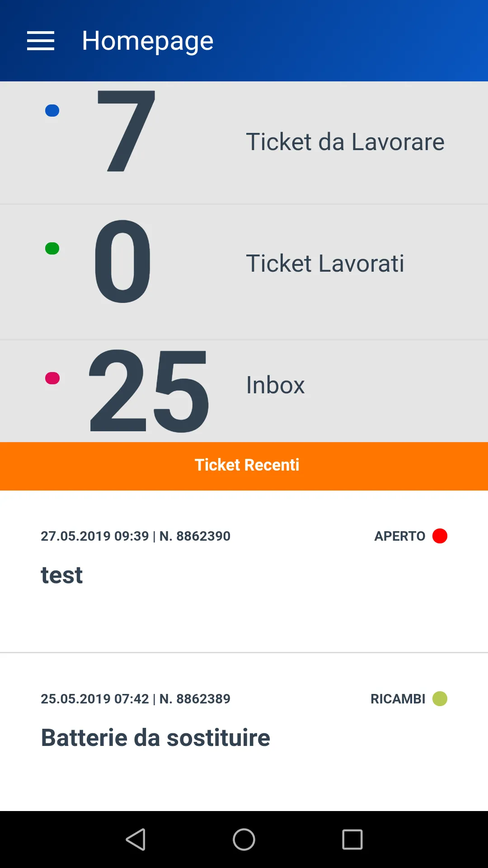The width and height of the screenshot is (488, 868).
Task: Tap the Android back navigation icon
Action: [136, 840]
